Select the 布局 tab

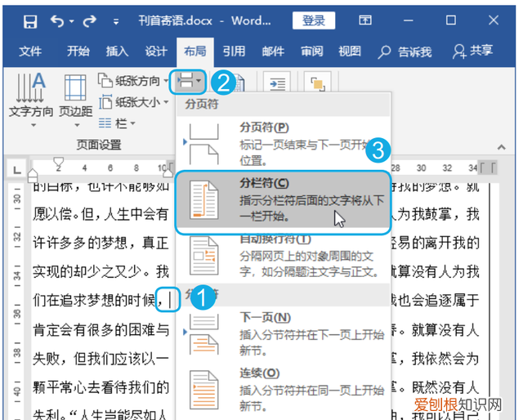[194, 51]
